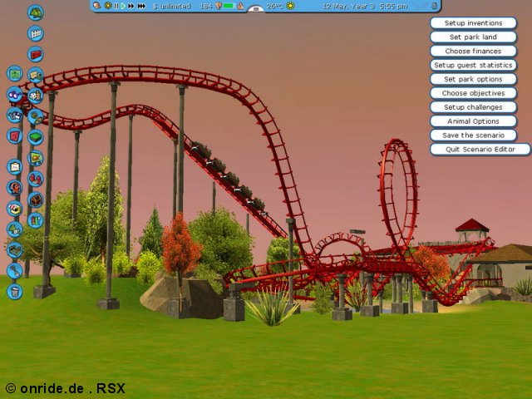Open the striped shop stall icon
The width and height of the screenshot is (532, 399).
pyautogui.click(x=15, y=209)
